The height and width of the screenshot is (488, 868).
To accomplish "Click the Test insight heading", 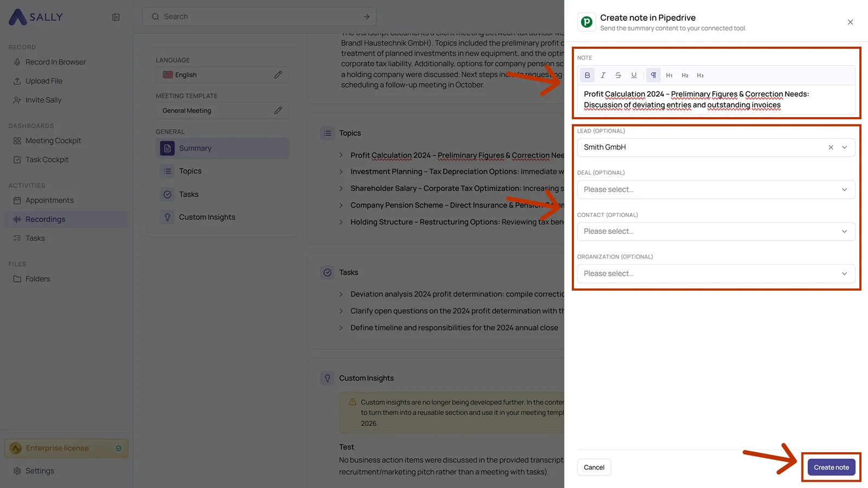I will (346, 447).
